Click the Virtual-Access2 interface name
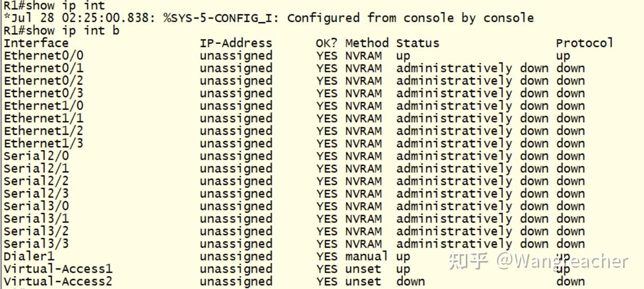 click(58, 282)
